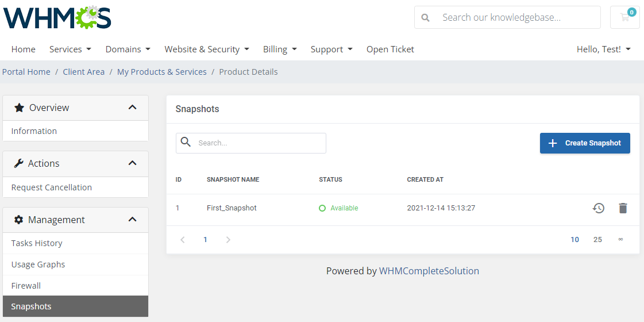644x322 pixels.
Task: Click the snapshots Search field
Action: pos(251,143)
